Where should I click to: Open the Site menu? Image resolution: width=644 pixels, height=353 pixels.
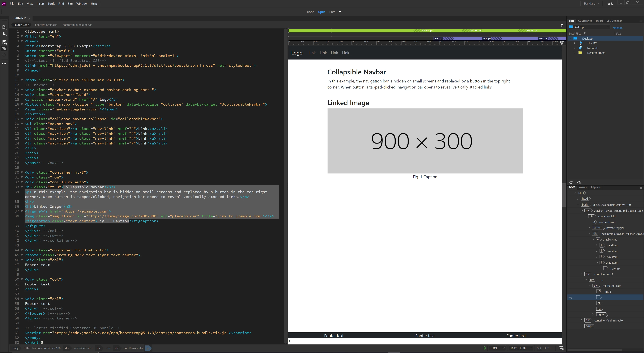point(70,4)
